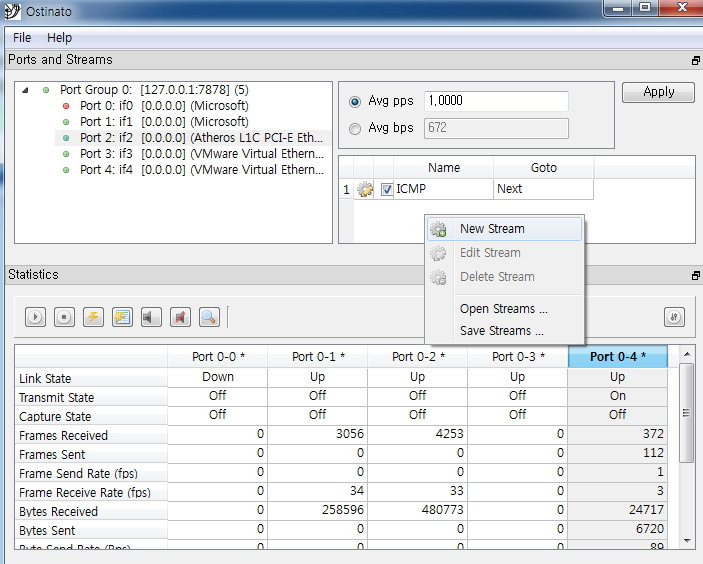
Task: Click Transmit State On cell
Action: (618, 396)
